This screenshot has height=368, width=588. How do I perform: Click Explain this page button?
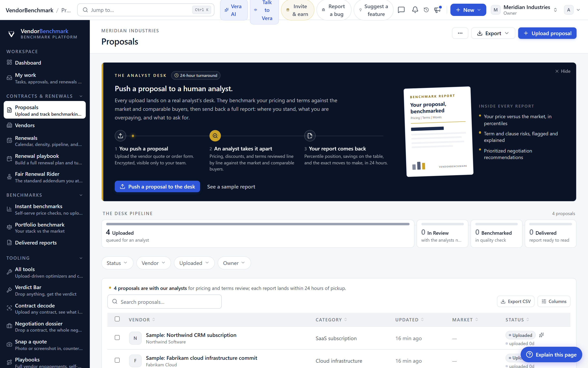click(551, 354)
